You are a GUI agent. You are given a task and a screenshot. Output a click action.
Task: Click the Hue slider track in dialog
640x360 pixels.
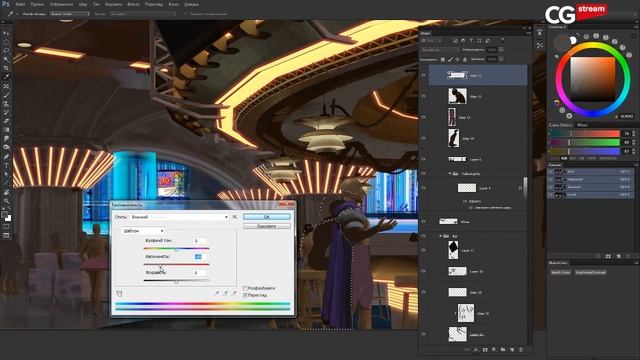pos(176,248)
